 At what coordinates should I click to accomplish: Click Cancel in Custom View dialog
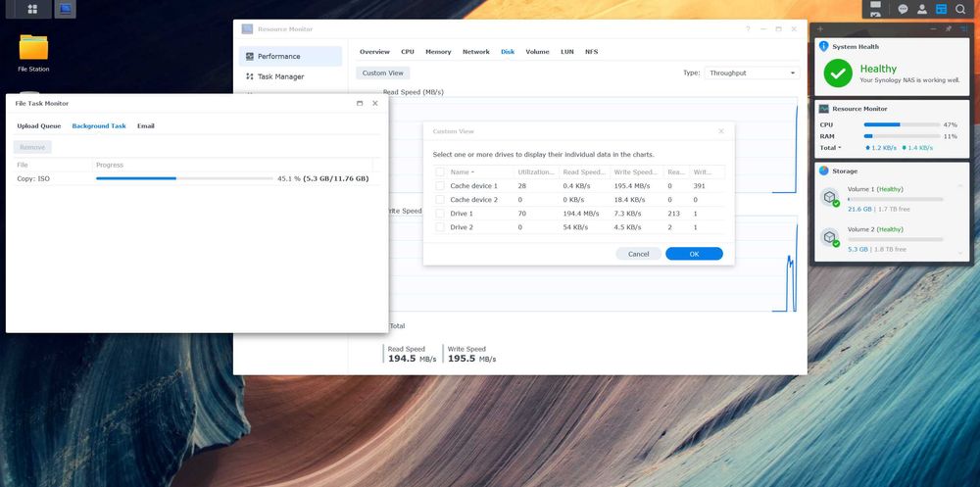coord(638,254)
